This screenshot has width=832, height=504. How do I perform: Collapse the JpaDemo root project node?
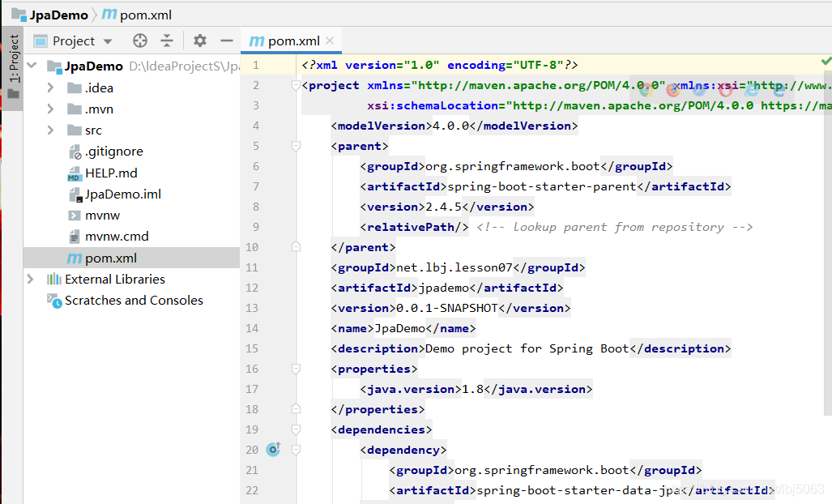pyautogui.click(x=32, y=66)
